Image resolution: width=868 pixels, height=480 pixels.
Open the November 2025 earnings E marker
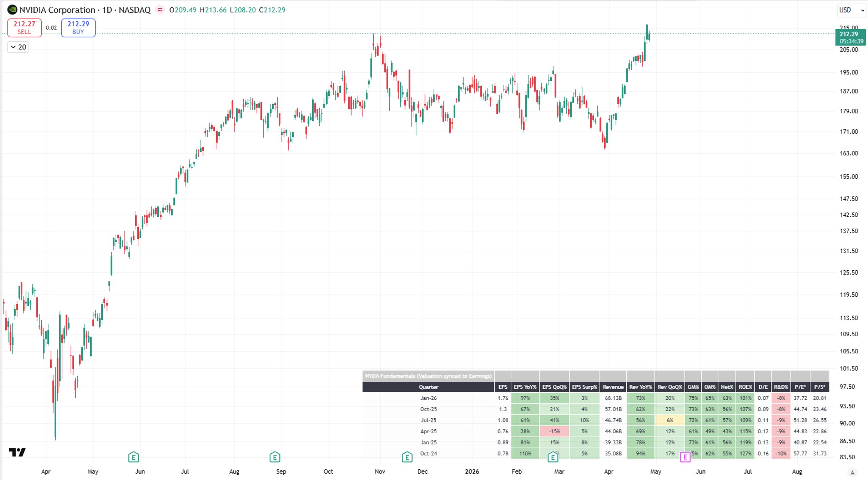point(407,457)
